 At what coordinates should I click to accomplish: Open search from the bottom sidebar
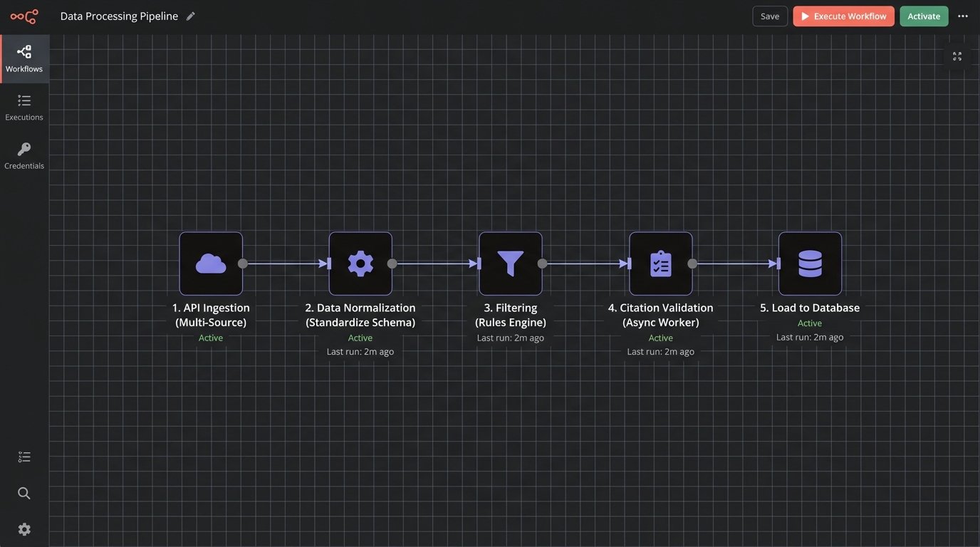24,491
